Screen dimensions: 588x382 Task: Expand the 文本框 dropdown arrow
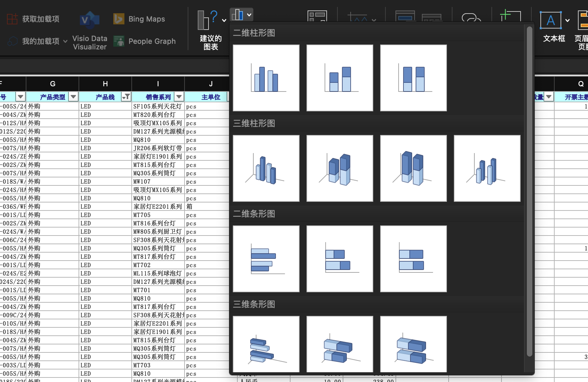(x=567, y=21)
